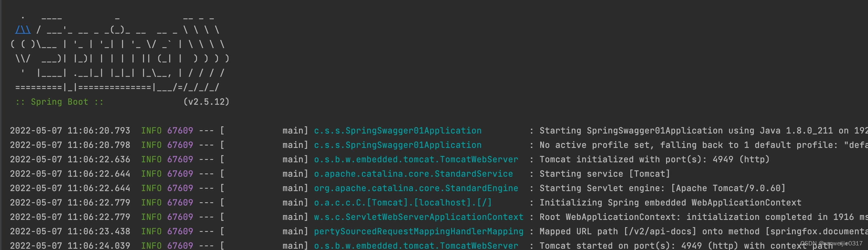Click message 'Tomcat started on port(s): 4949 (http)'
Viewport: 868px width, 250px height.
tap(639, 246)
